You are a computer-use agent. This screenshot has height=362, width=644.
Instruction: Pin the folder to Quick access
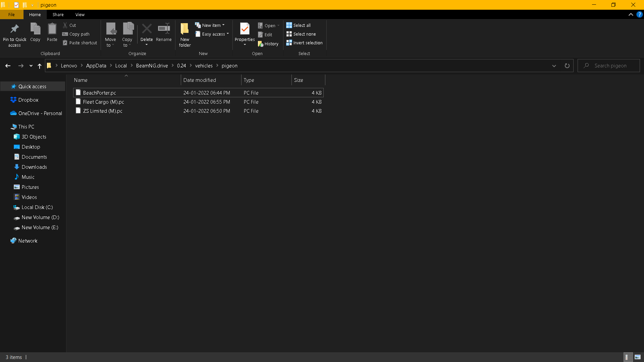[14, 35]
